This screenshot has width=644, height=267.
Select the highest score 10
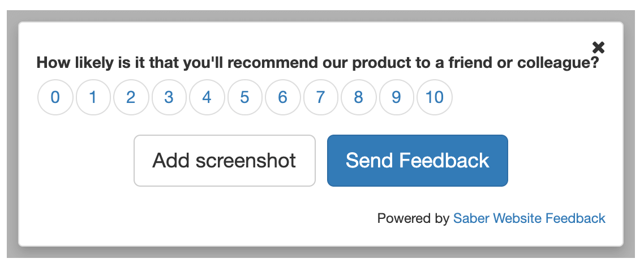pos(435,98)
